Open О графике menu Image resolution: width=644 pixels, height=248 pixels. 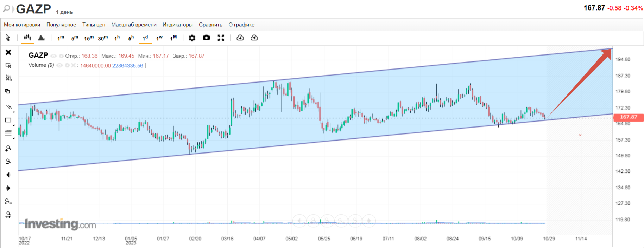click(x=241, y=25)
